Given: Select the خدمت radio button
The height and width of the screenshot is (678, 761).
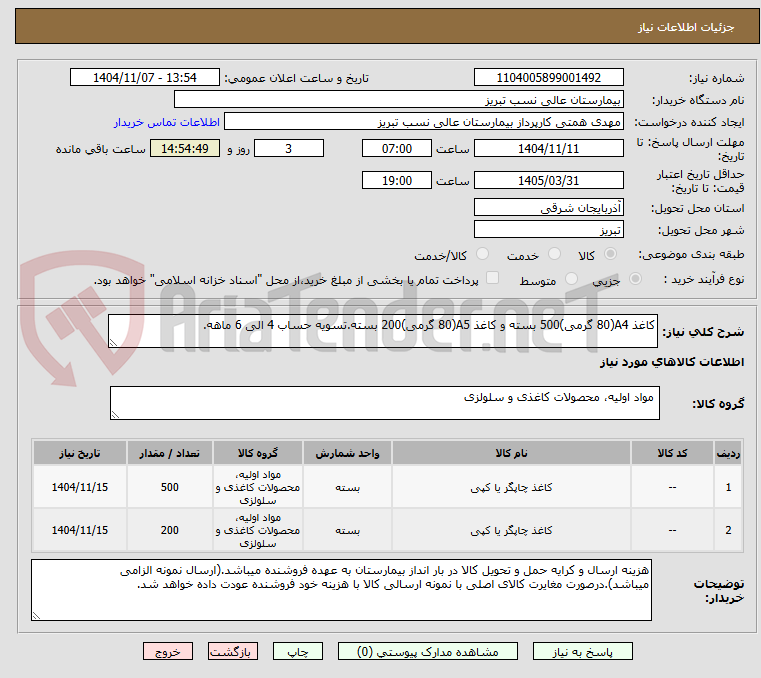Looking at the screenshot, I should (554, 254).
